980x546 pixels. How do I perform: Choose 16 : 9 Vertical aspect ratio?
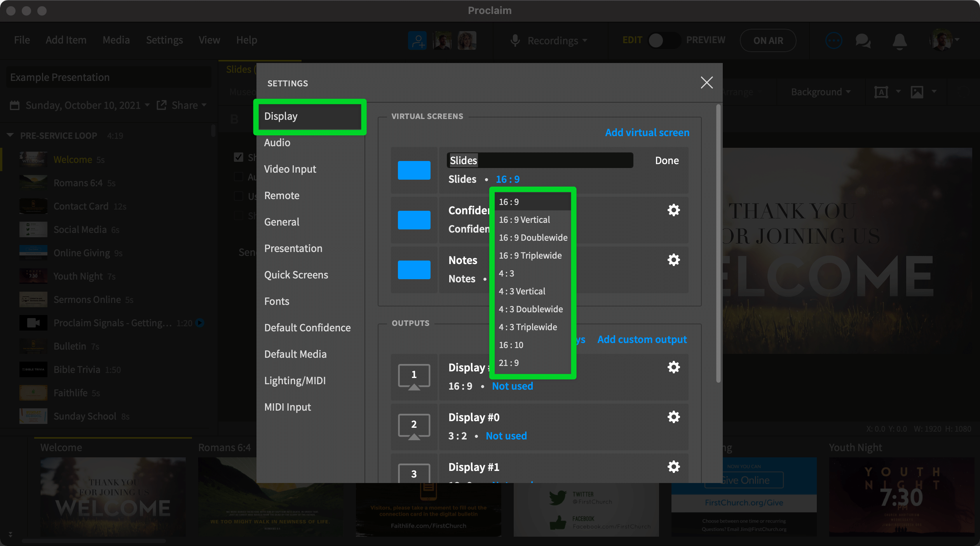pos(533,220)
